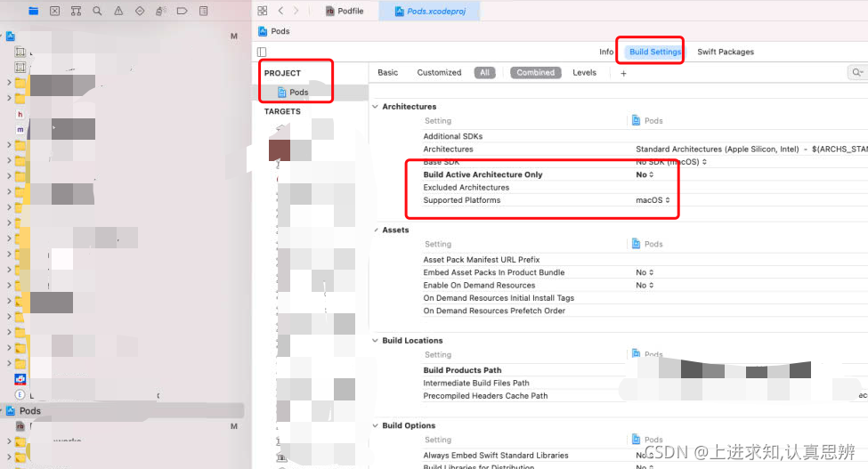
Task: Open Supported Platforms macOS dropdown
Action: point(653,200)
